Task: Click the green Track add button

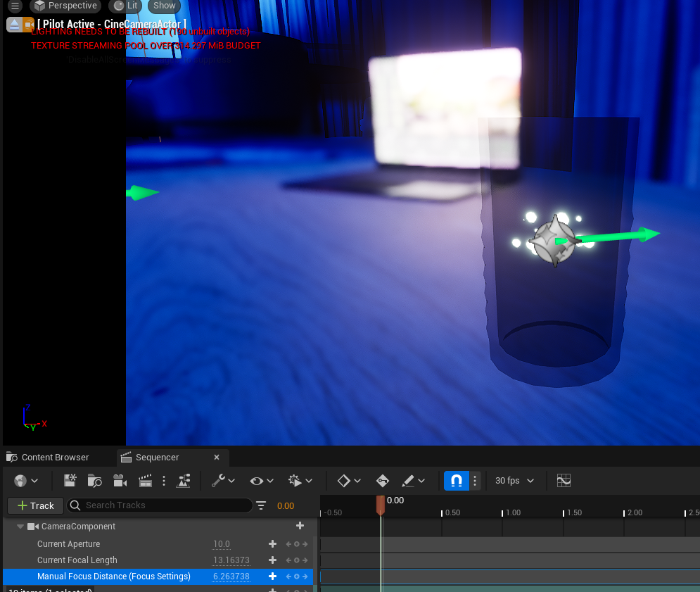Action: click(35, 505)
